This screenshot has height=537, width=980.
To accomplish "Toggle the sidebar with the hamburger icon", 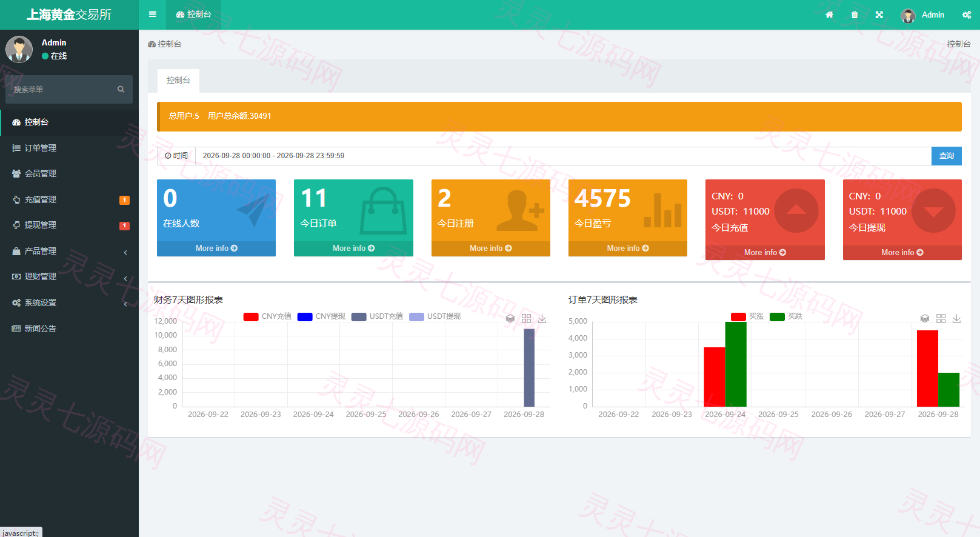I will point(153,15).
